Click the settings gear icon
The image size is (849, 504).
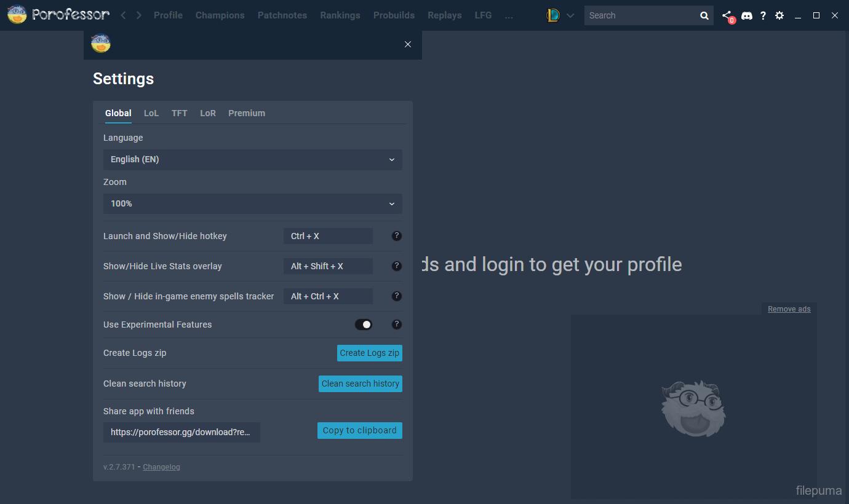coord(779,15)
